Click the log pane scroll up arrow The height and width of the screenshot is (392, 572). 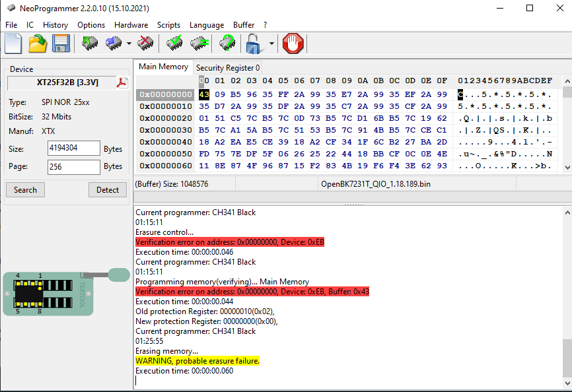coord(567,212)
